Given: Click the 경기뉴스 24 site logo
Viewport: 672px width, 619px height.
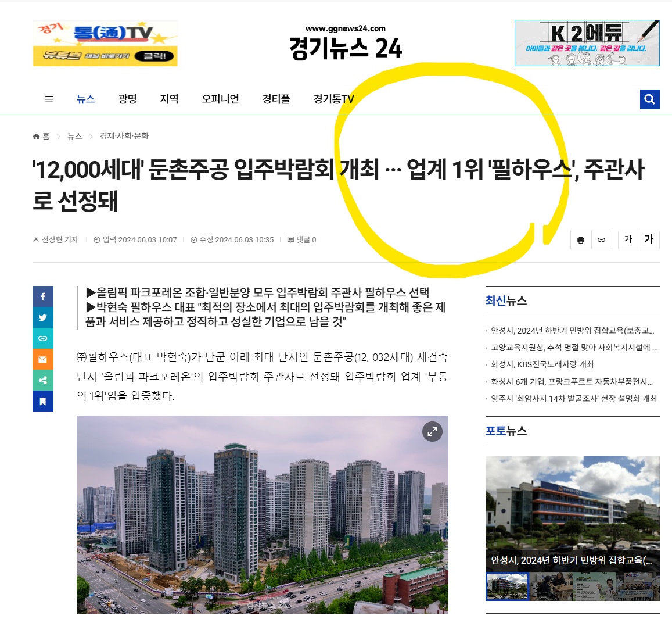Looking at the screenshot, I should (346, 43).
